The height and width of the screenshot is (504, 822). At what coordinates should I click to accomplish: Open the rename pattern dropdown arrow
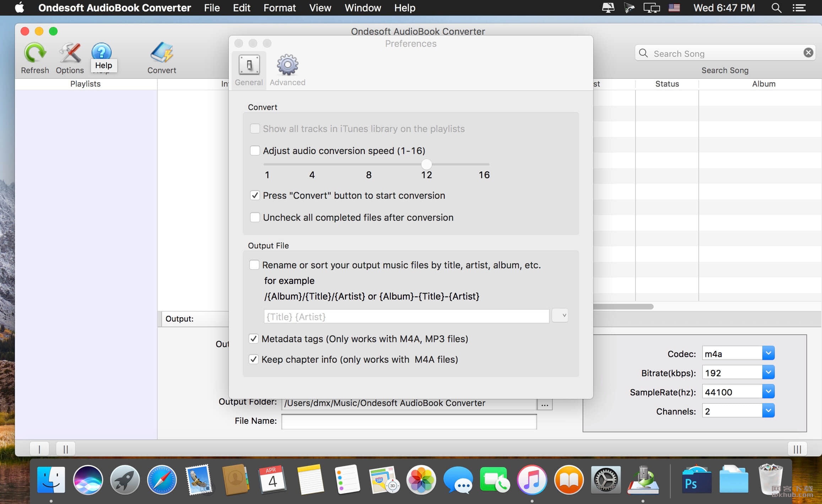tap(560, 315)
